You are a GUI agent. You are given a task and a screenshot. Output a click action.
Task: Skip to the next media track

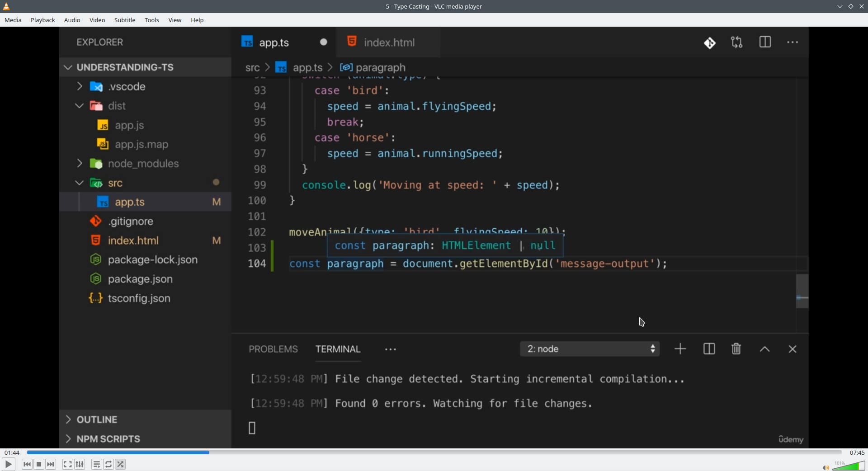tap(51, 464)
